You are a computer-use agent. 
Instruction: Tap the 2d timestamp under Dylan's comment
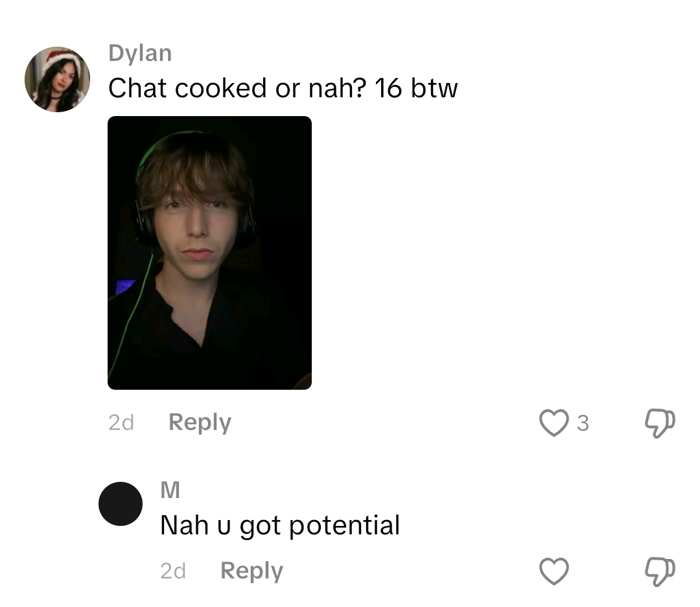(121, 423)
